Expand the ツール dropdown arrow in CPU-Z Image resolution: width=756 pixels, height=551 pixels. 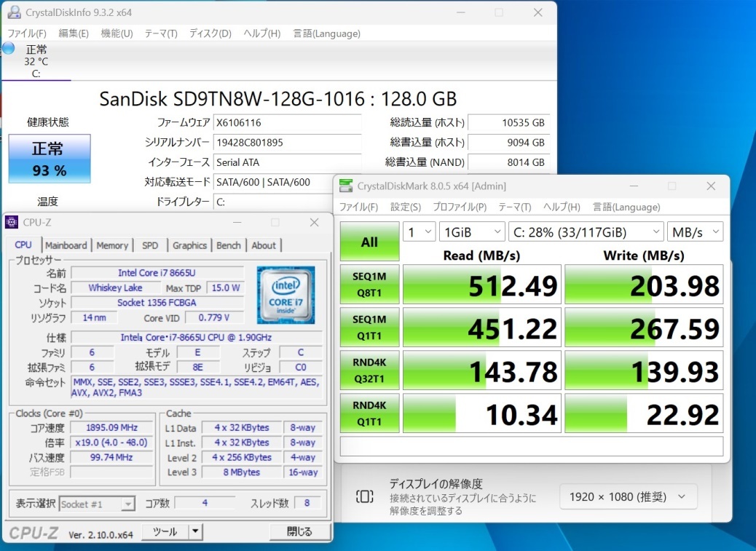195,532
